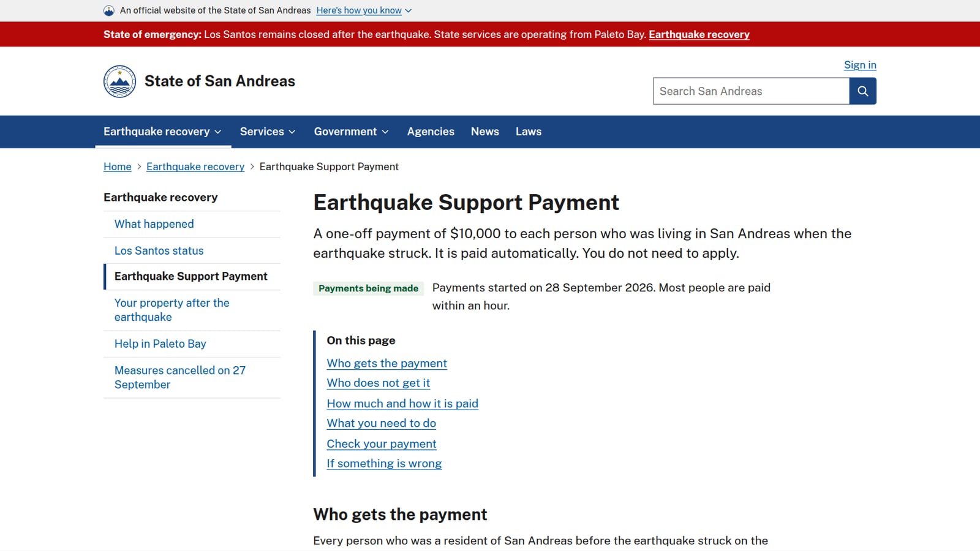Expand the "Here's how you know" disclosure
This screenshot has height=551, width=980.
364,10
